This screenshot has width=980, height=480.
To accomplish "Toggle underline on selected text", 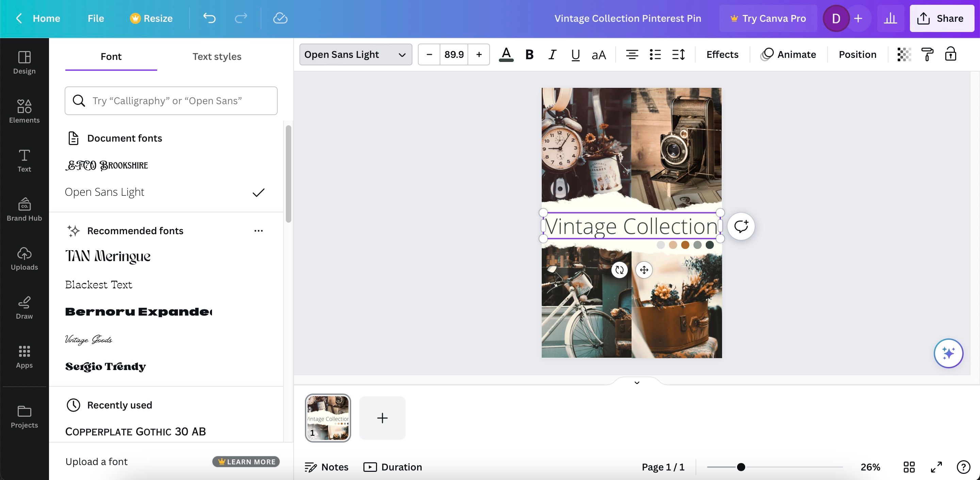I will (575, 54).
